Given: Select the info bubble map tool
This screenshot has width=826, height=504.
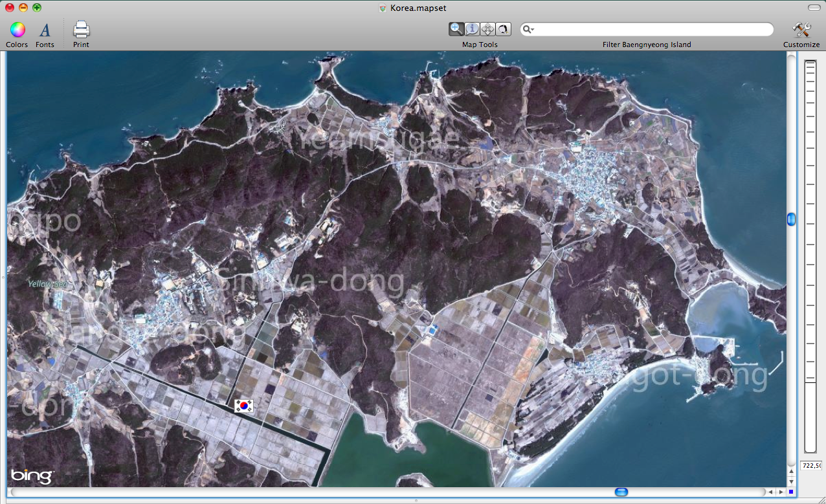Looking at the screenshot, I should pos(473,29).
